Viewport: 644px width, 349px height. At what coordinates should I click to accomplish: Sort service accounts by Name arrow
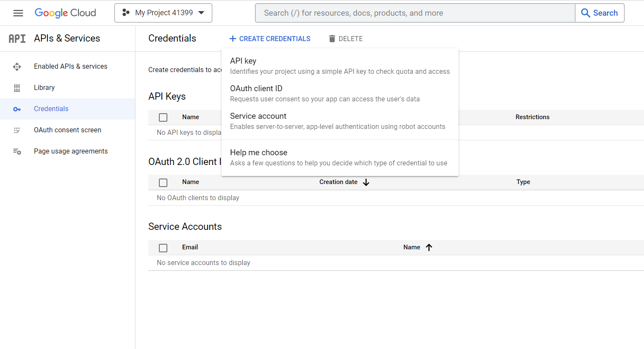click(429, 247)
